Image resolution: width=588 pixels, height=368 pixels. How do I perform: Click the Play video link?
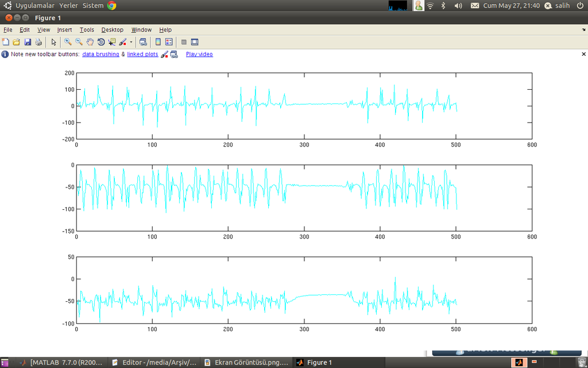[x=199, y=54]
